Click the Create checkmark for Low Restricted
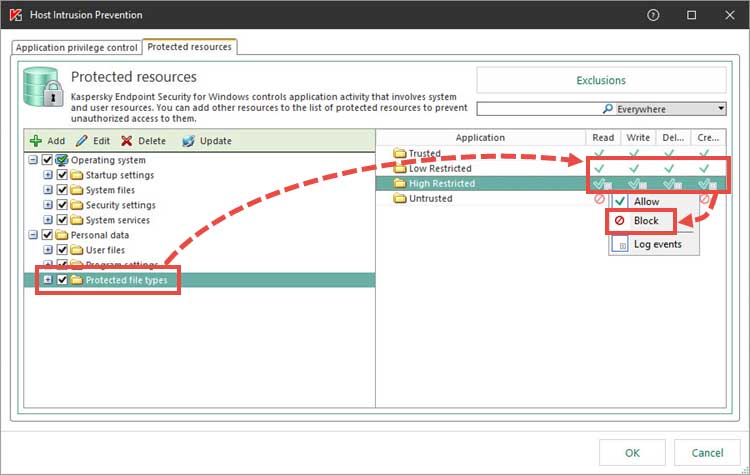This screenshot has width=750, height=475. pyautogui.click(x=704, y=168)
